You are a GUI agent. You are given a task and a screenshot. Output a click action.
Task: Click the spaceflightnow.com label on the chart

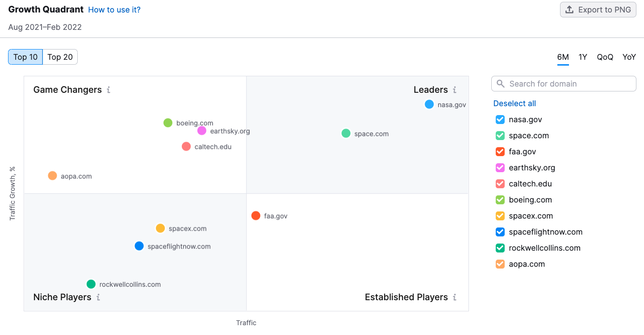click(179, 246)
